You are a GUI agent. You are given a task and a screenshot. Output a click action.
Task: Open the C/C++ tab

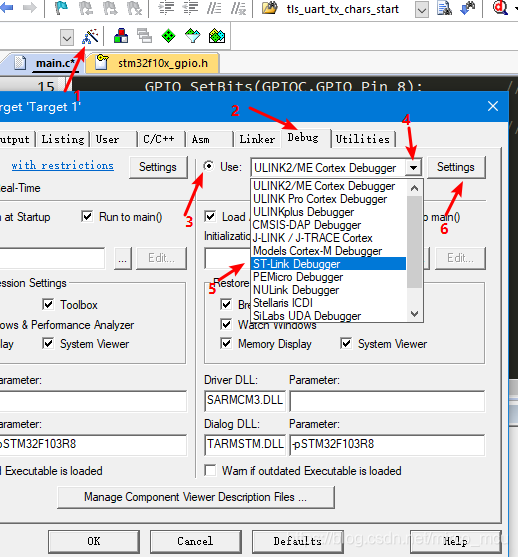[x=158, y=139]
